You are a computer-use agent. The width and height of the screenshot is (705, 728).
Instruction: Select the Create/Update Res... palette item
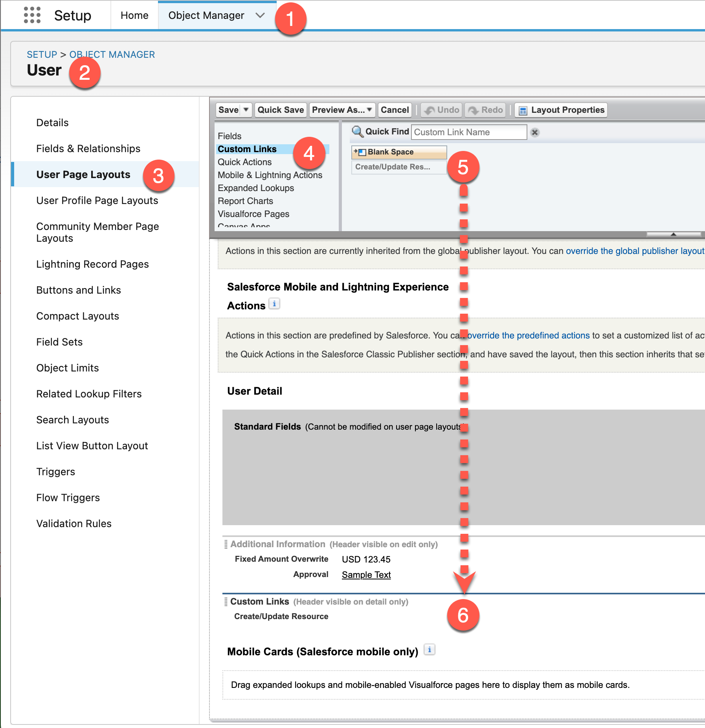(x=399, y=167)
